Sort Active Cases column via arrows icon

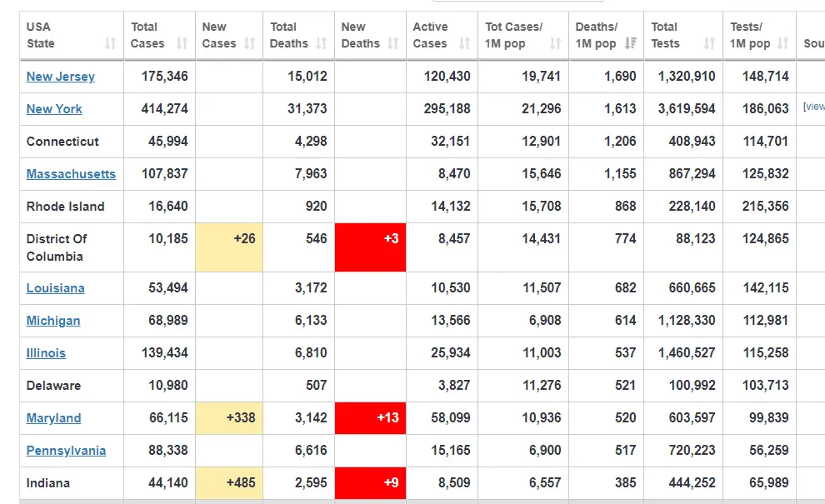pos(465,43)
